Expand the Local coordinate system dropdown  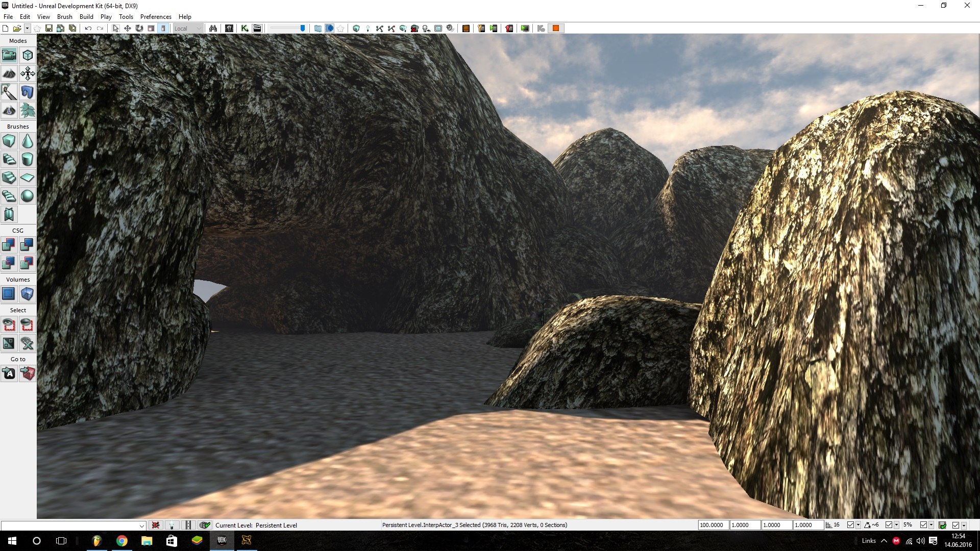(199, 28)
